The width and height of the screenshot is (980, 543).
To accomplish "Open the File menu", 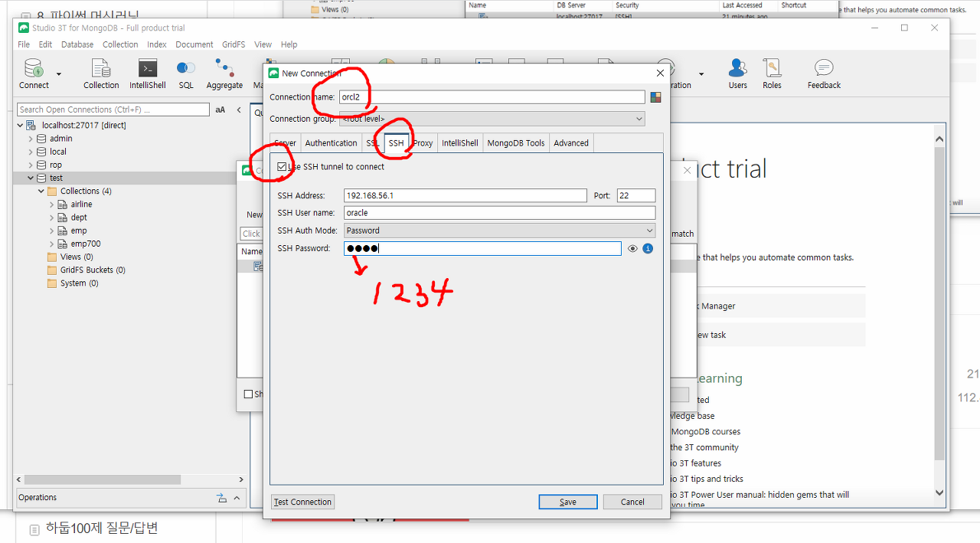I will pos(24,44).
